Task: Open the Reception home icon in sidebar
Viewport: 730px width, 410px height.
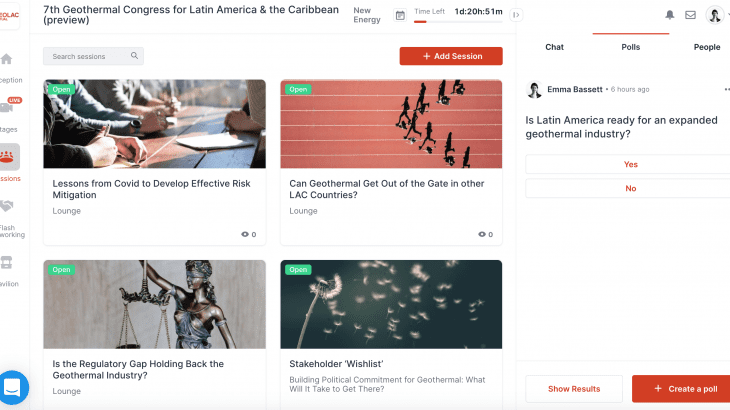Action: (6, 59)
